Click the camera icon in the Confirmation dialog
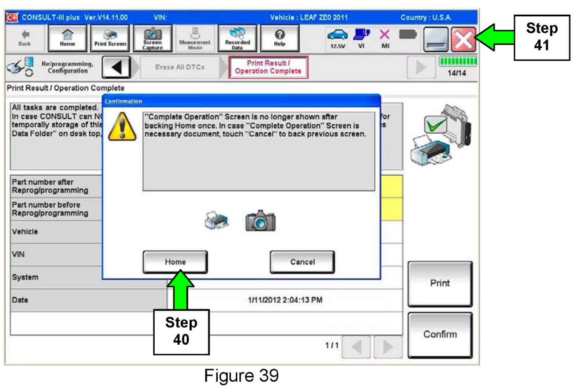Screen dimensions: 579x392 [260, 220]
